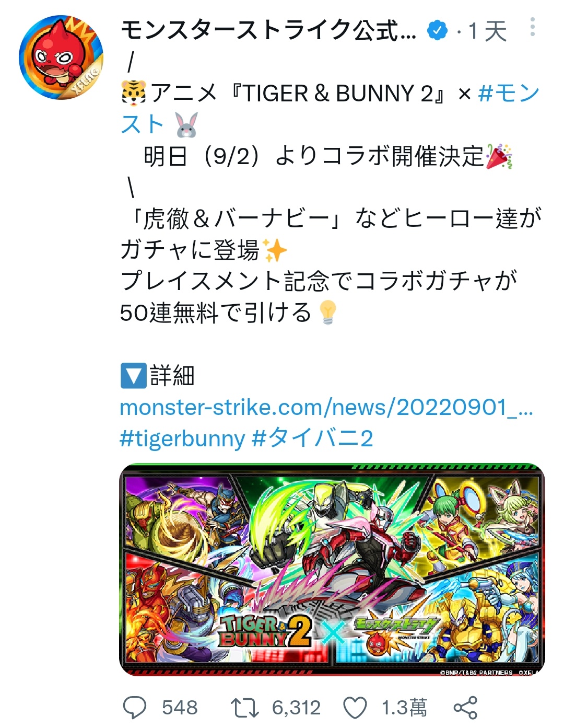Click the retweet arrows icon
The height and width of the screenshot is (728, 564).
(x=245, y=708)
